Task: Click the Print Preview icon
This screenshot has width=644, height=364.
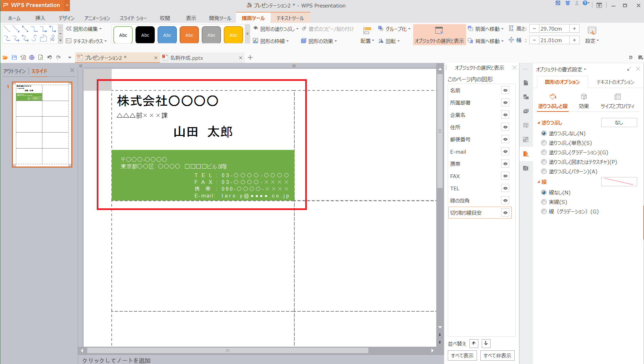Action: point(40,57)
